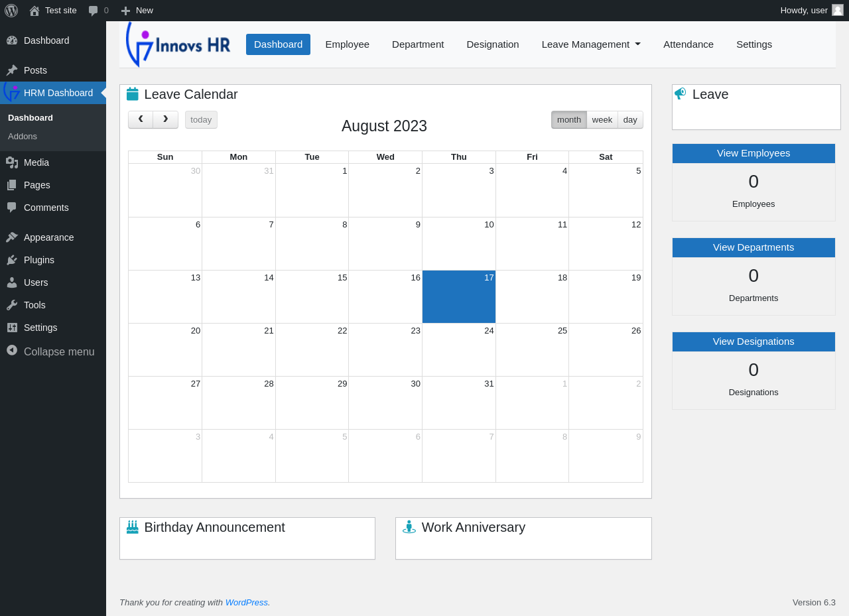Click the Posts pushpin icon

click(x=12, y=70)
